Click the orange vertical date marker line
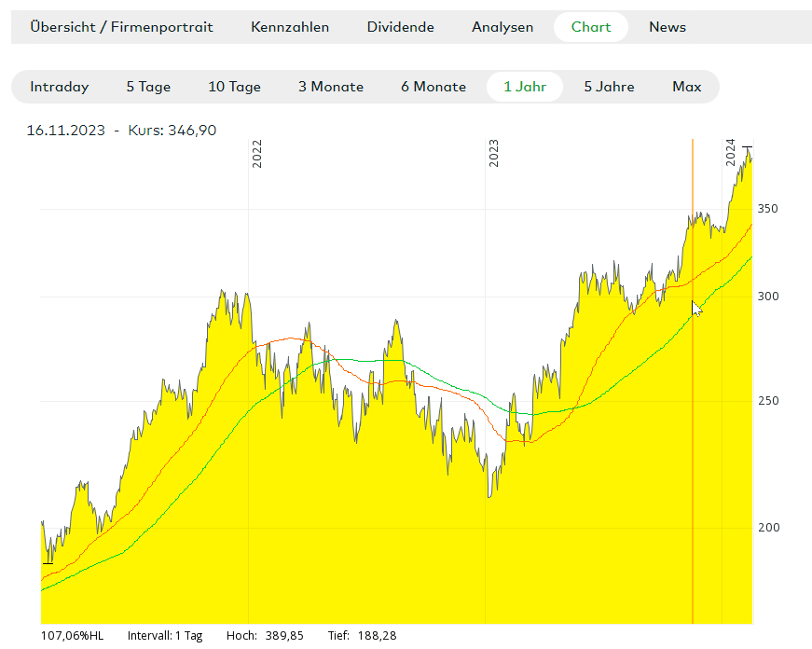 693,420
